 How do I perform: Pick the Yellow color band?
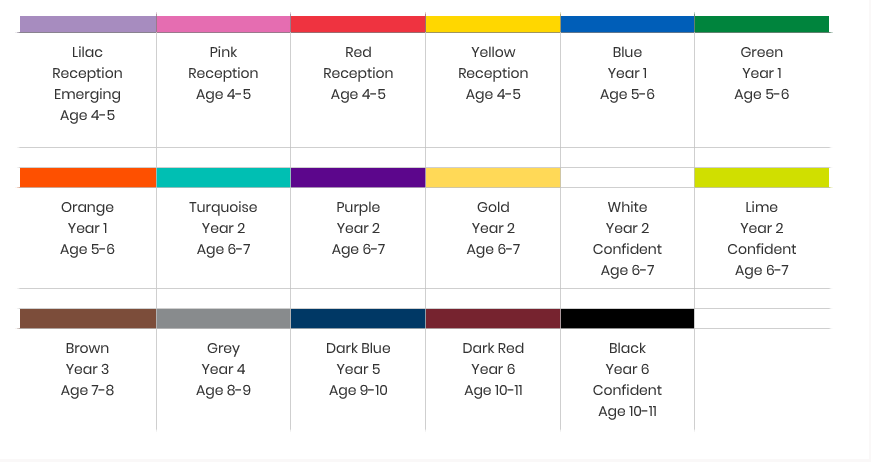(x=493, y=24)
